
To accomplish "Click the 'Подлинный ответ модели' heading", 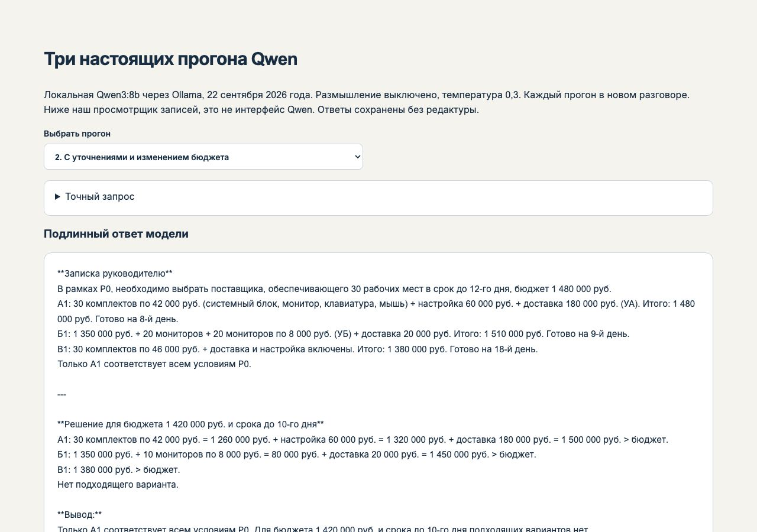I will [x=116, y=234].
